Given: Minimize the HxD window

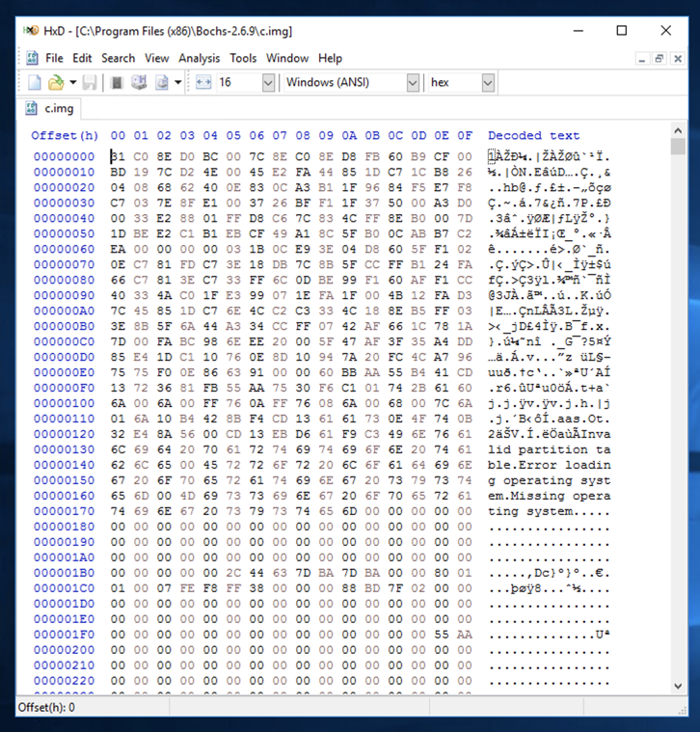Looking at the screenshot, I should (x=579, y=31).
